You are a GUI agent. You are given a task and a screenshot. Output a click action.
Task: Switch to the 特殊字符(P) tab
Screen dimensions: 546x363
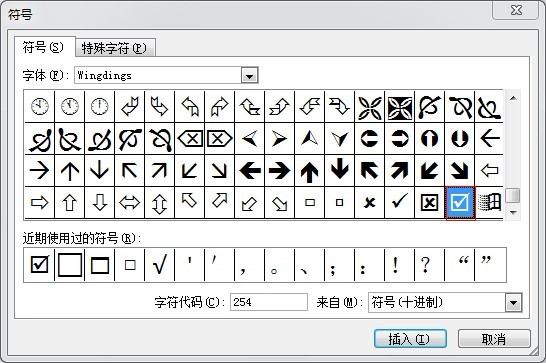click(115, 48)
